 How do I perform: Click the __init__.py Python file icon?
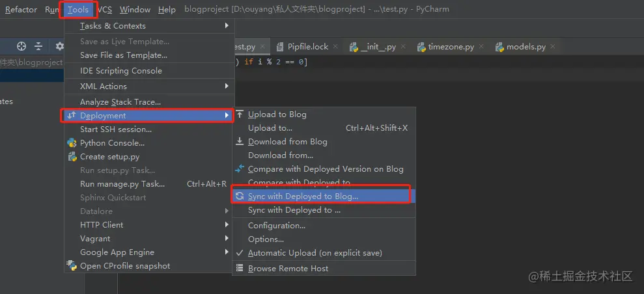pos(354,47)
